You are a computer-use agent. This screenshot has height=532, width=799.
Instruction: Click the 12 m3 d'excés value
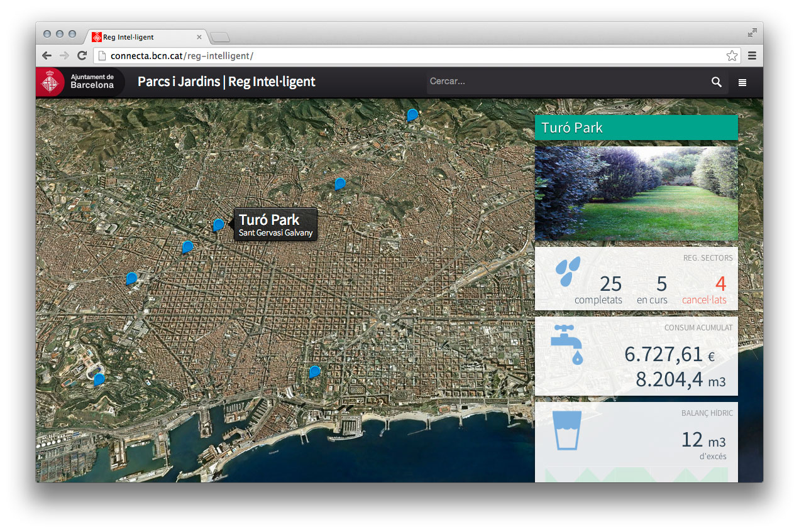pos(703,444)
